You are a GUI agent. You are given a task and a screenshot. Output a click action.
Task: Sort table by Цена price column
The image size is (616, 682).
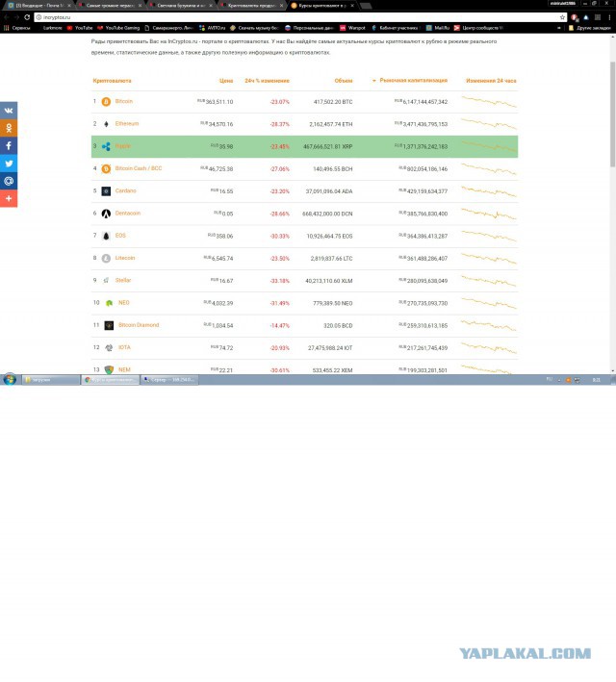[x=226, y=81]
